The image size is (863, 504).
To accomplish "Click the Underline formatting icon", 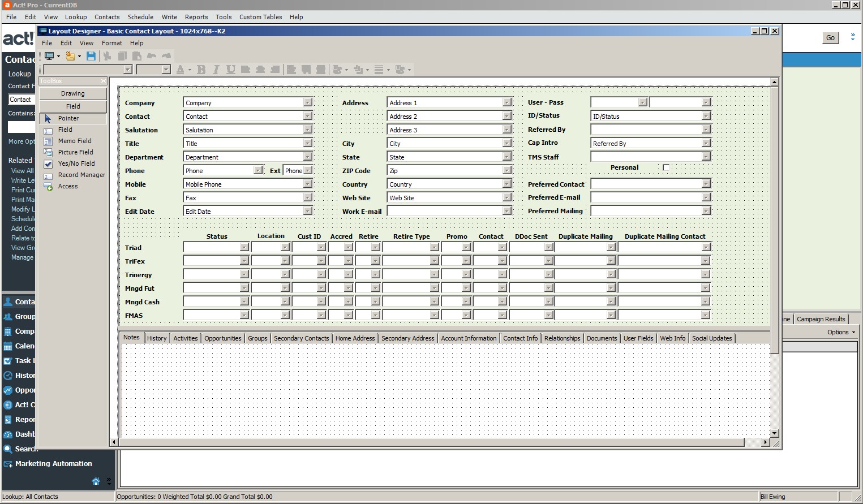I will coord(230,70).
